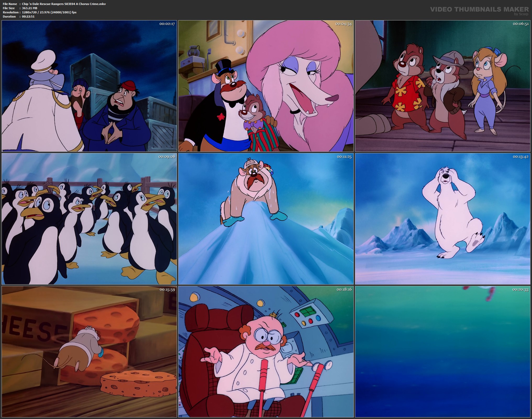Click the 00:18:16 timestamp label

[344, 290]
